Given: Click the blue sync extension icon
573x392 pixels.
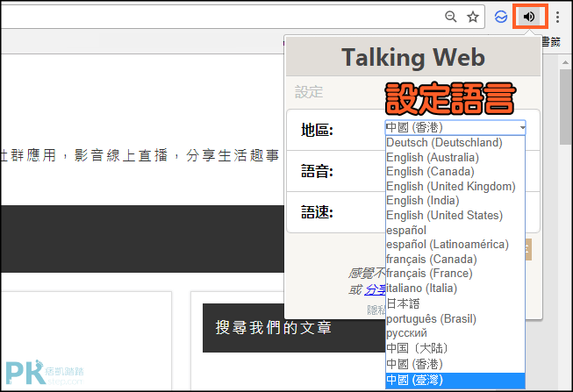Looking at the screenshot, I should point(501,17).
